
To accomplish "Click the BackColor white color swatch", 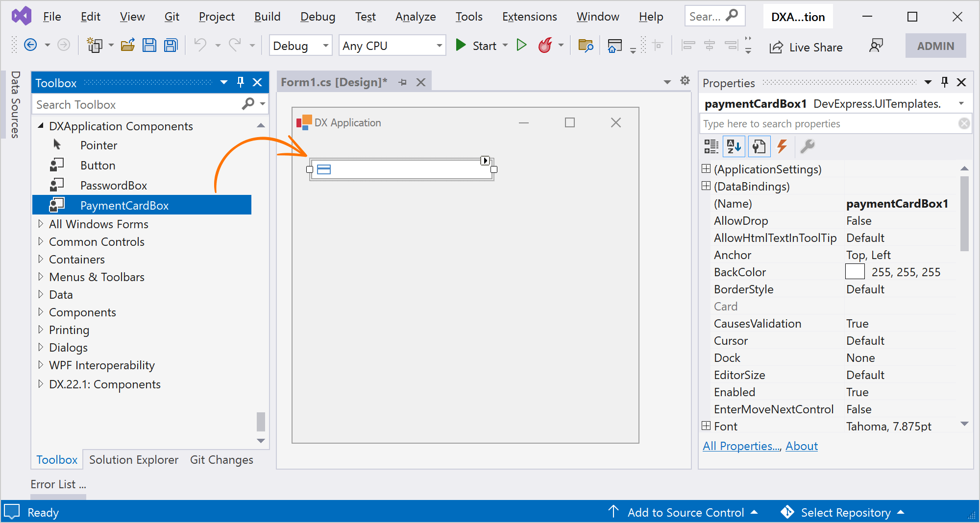I will coord(855,271).
